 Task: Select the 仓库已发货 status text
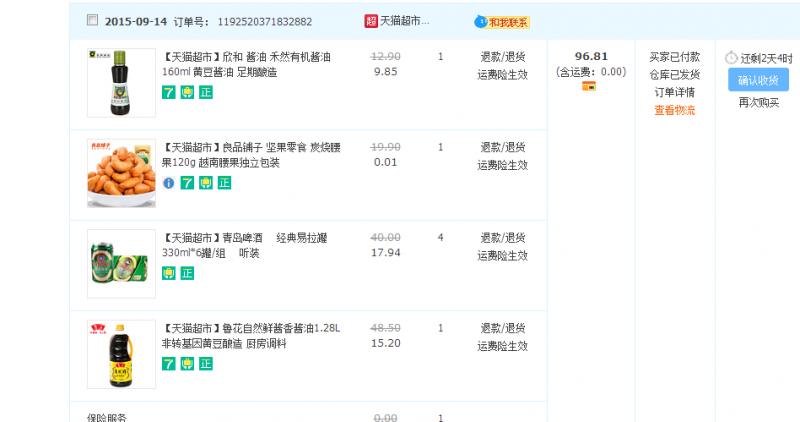(674, 75)
